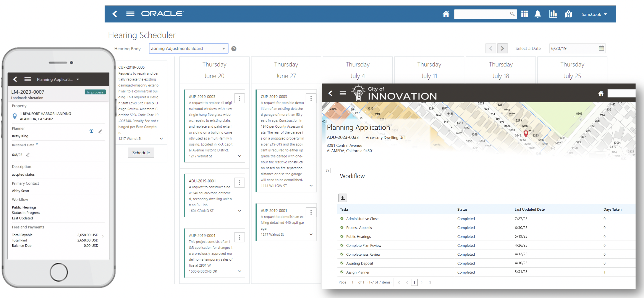Click the edit pencil next to Planner

(100, 131)
